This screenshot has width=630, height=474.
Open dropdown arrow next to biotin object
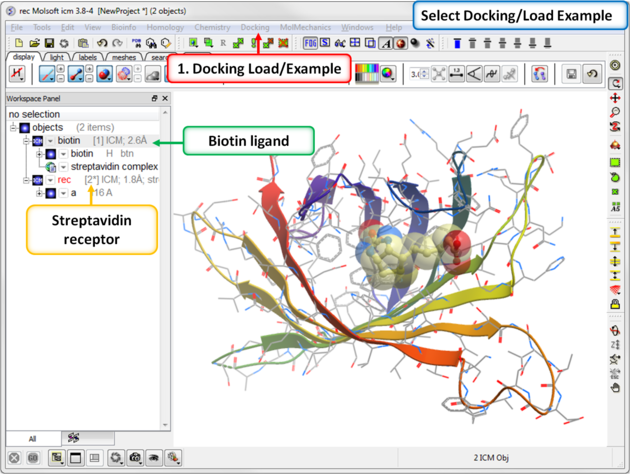tap(50, 141)
